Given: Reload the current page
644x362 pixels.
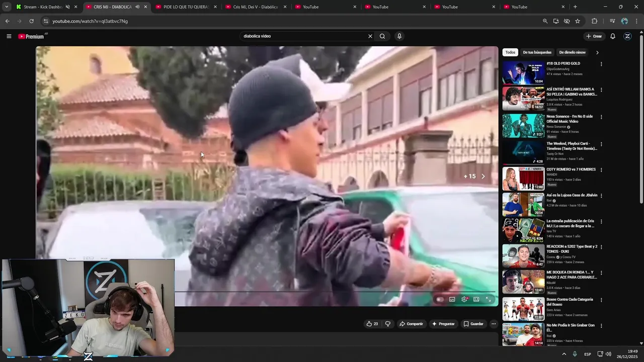Looking at the screenshot, I should (x=31, y=21).
